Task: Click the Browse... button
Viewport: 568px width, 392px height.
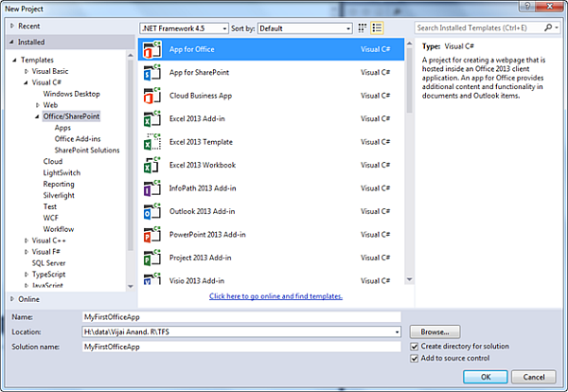Action: point(435,331)
